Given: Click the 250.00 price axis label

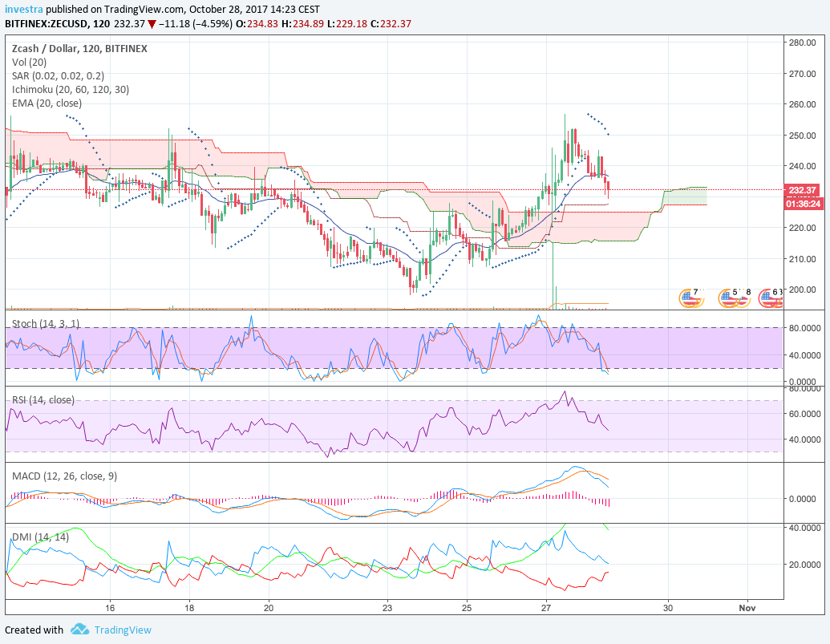Looking at the screenshot, I should (802, 136).
